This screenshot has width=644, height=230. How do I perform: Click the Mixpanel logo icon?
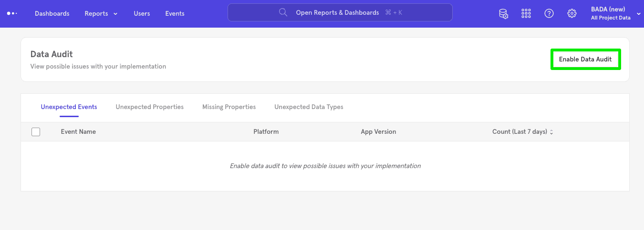12,13
